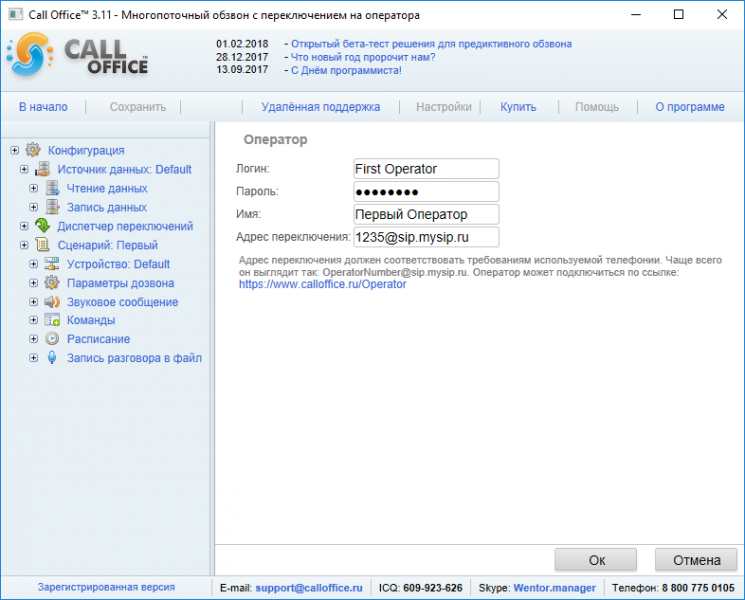Viewport: 745px width, 600px height.
Task: Select Запись данных tree item
Action: coord(107,207)
